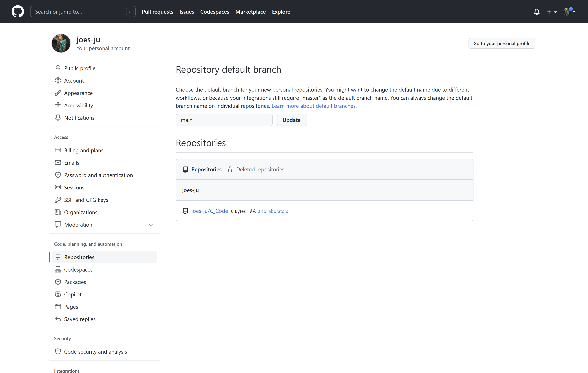This screenshot has width=588, height=373.
Task: Click the Packages box icon
Action: point(58,282)
